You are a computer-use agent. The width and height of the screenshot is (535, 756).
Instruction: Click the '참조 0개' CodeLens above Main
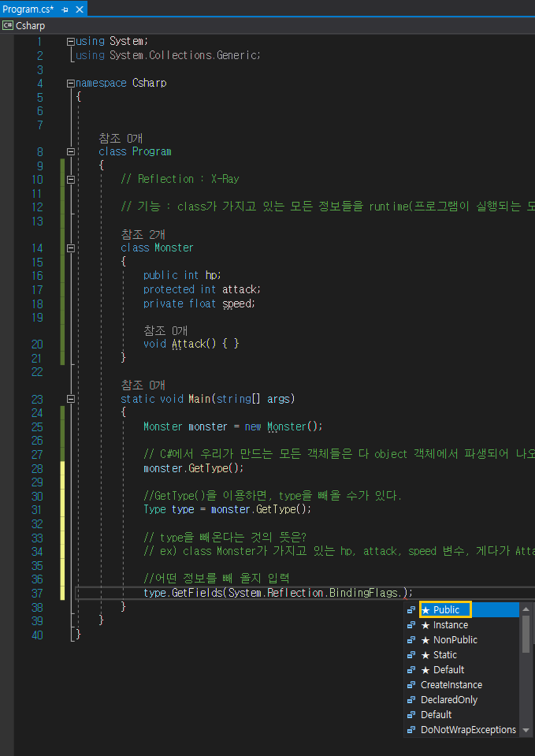point(143,385)
